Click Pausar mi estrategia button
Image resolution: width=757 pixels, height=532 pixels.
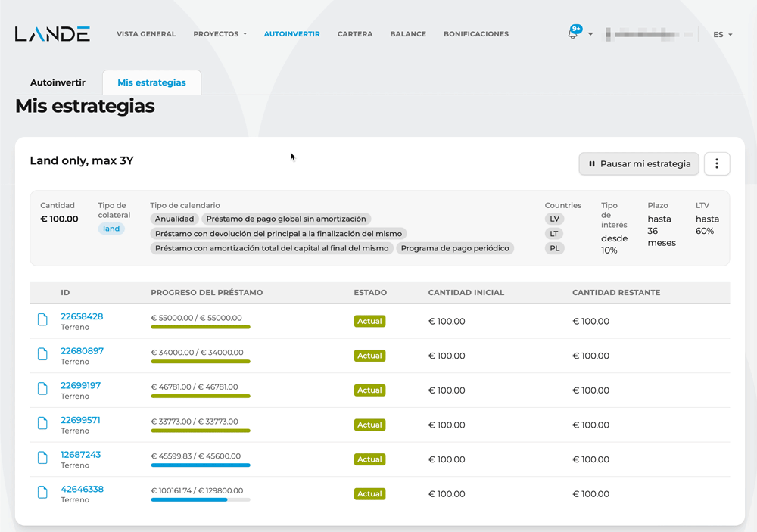(639, 163)
